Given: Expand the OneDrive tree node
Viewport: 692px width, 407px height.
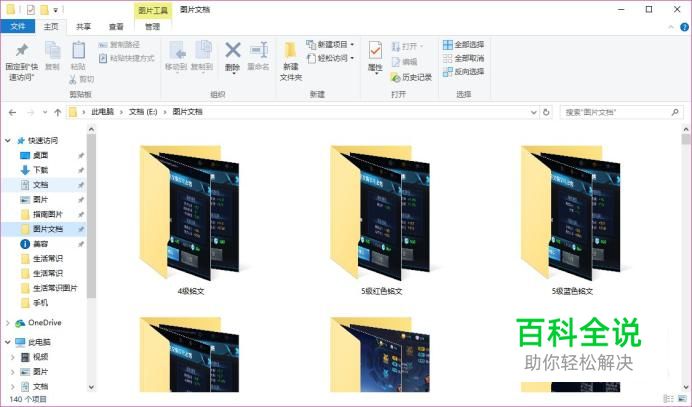Looking at the screenshot, I should (8, 323).
